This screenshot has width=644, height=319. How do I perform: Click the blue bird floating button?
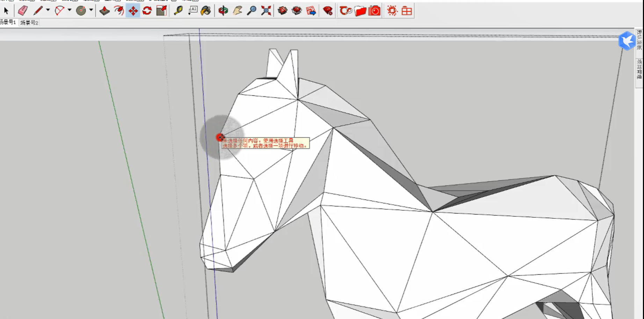[x=627, y=41]
